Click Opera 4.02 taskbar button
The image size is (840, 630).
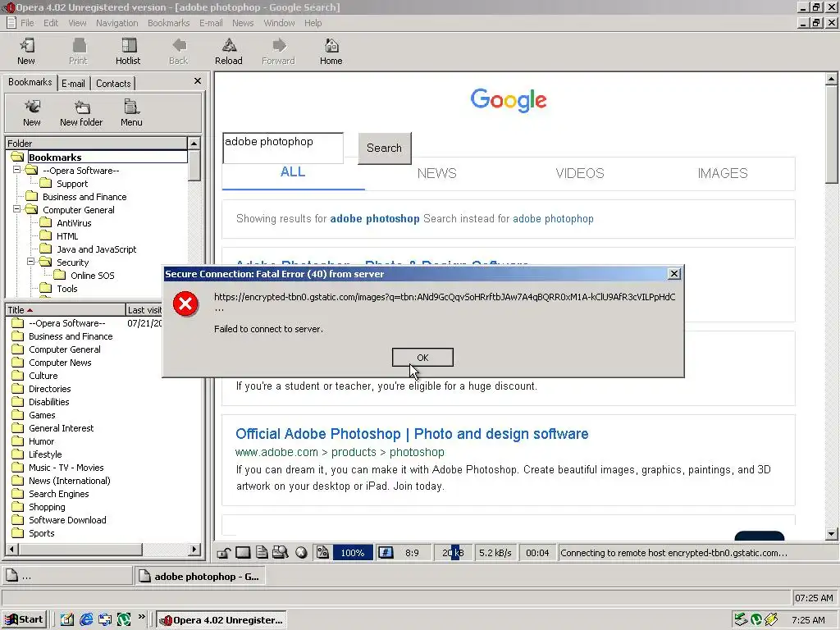coord(221,620)
